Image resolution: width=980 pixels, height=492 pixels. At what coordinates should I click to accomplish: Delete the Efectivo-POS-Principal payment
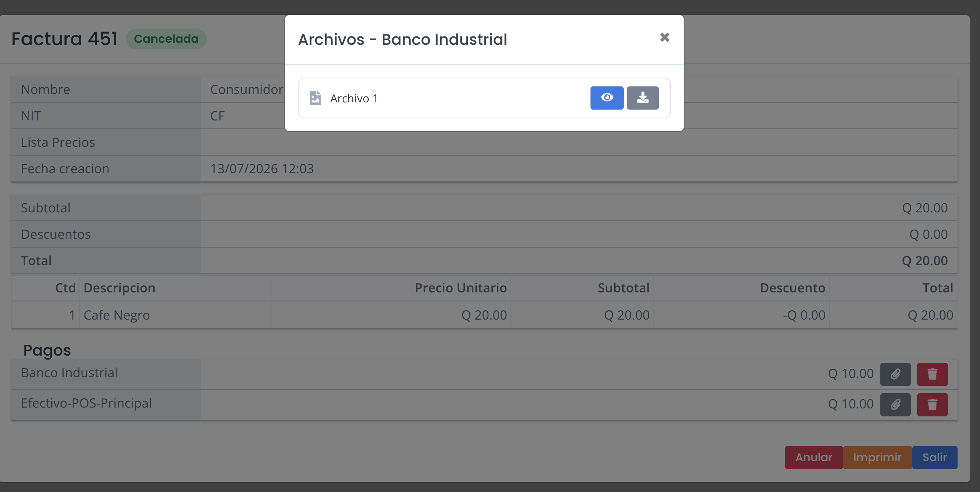(x=932, y=404)
